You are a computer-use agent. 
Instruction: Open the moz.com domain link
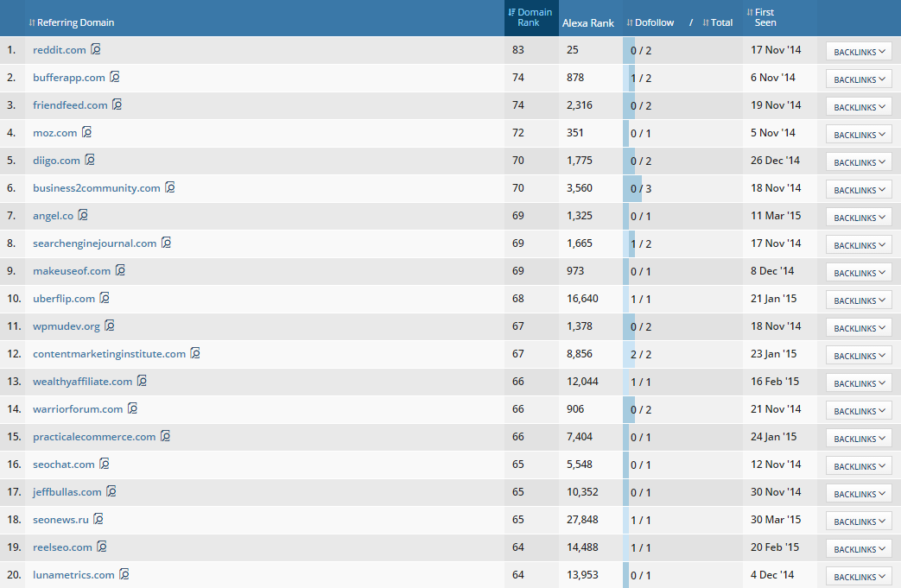coord(54,133)
